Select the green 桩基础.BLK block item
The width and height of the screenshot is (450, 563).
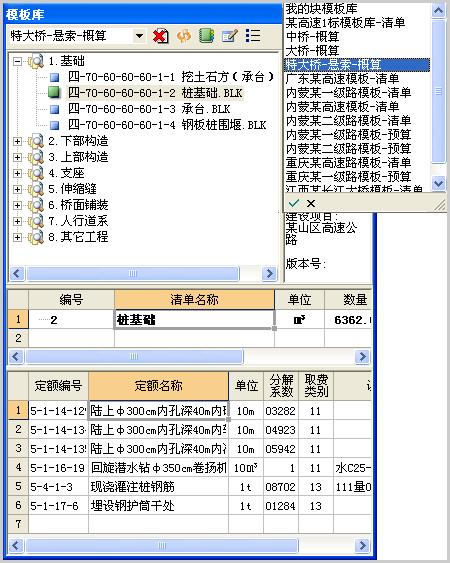click(x=155, y=93)
